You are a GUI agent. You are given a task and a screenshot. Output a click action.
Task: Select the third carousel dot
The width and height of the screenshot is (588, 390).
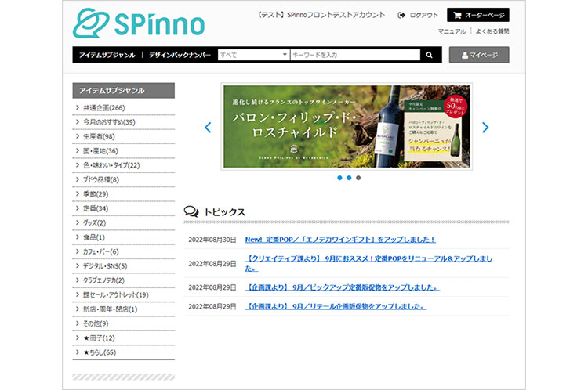pos(358,178)
